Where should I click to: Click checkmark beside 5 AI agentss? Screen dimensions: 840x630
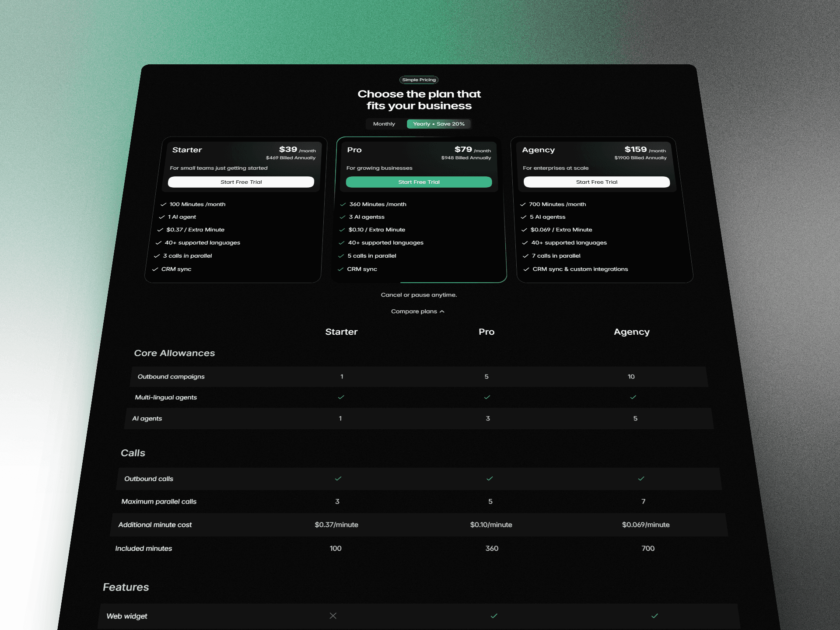point(524,217)
